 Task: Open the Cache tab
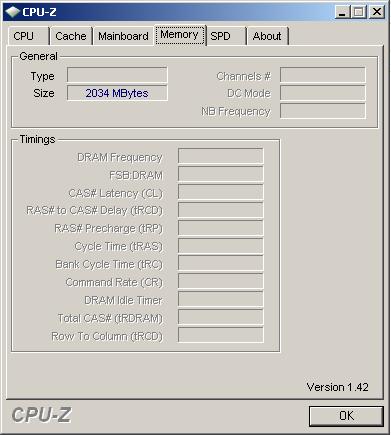pyautogui.click(x=71, y=36)
